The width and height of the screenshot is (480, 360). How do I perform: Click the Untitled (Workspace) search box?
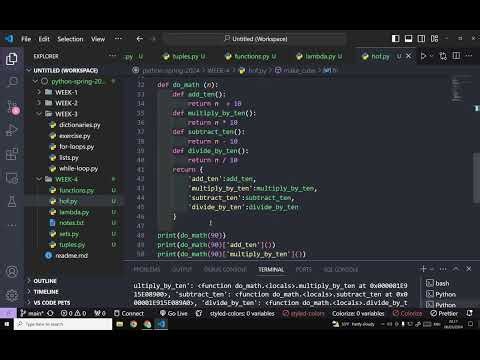(256, 39)
